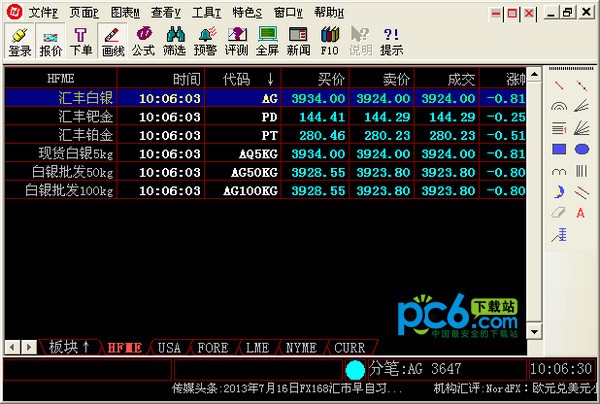This screenshot has width=600, height=404.
Task: Open the 窗口W menu
Action: click(289, 13)
